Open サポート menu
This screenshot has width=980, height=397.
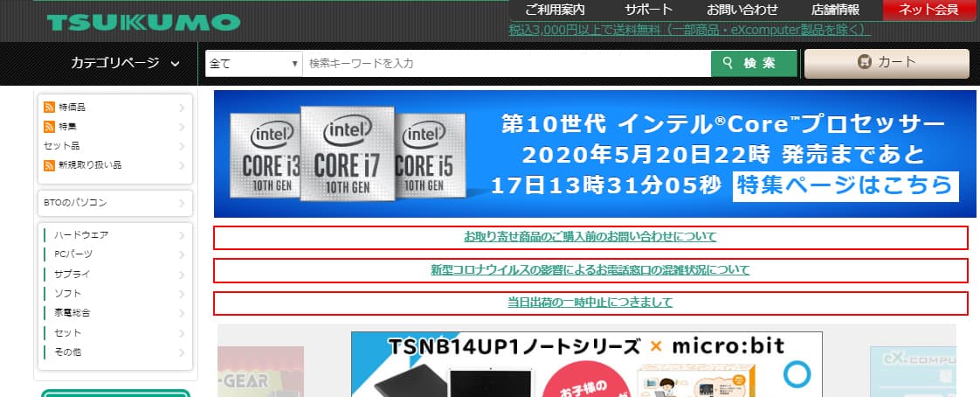648,10
